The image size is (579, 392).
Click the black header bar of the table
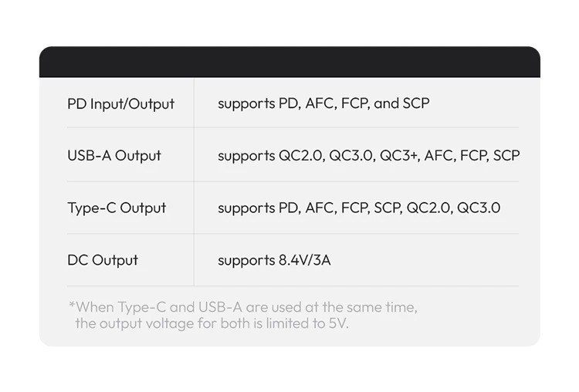(x=289, y=63)
